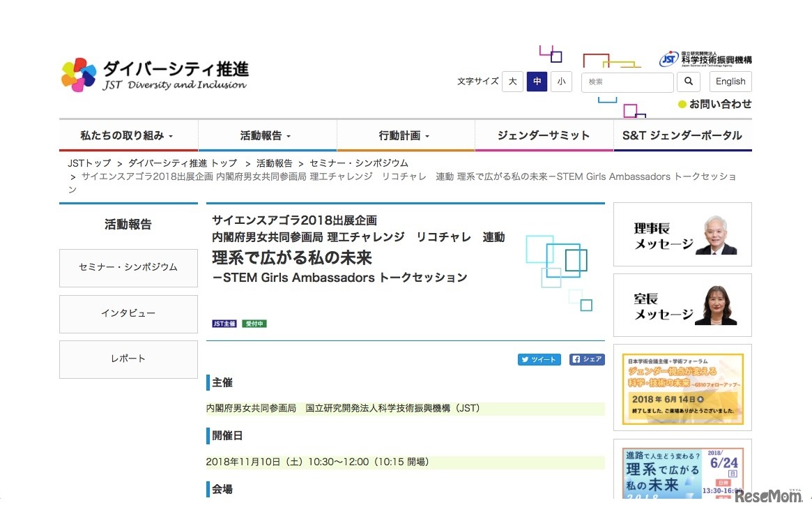Select the 中 medium font size toggle

[x=537, y=82]
